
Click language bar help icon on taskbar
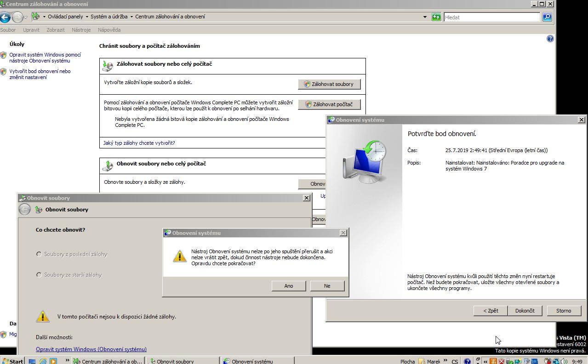pyautogui.click(x=467, y=361)
